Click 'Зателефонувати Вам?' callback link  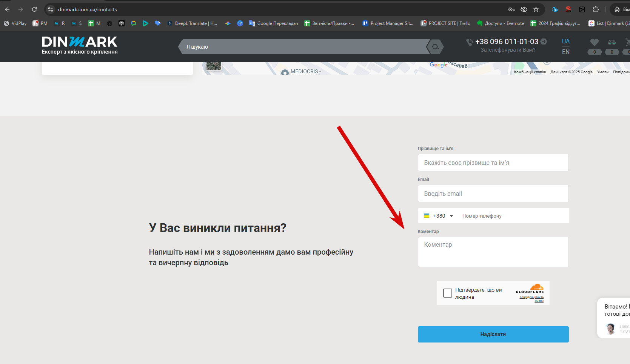[x=508, y=50]
